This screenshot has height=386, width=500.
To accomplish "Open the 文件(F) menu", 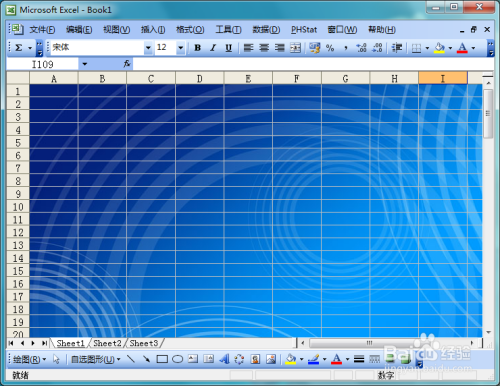I will point(42,30).
